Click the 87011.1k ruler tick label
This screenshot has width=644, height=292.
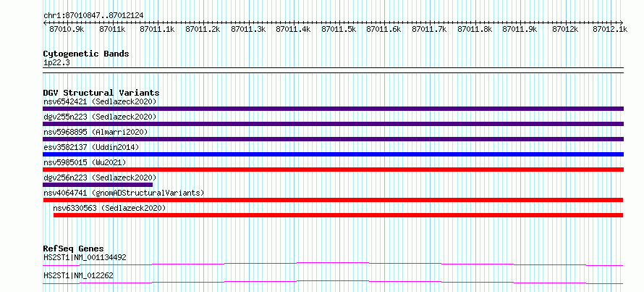157,29
